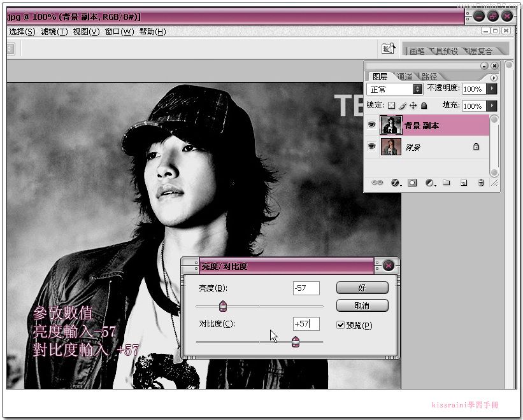Close the 亮度/对比度 dialog
The image size is (523, 420).
coord(388,266)
